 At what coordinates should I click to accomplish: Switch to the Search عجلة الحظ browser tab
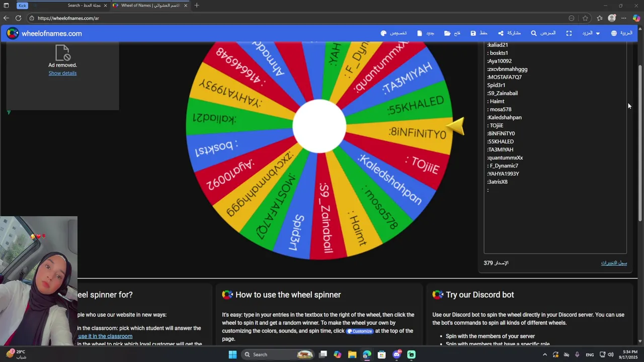pyautogui.click(x=70, y=6)
